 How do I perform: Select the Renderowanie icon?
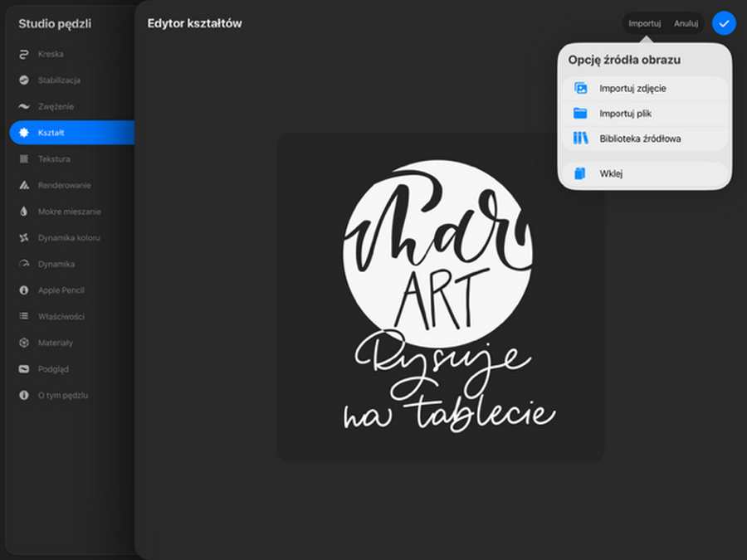click(x=24, y=185)
